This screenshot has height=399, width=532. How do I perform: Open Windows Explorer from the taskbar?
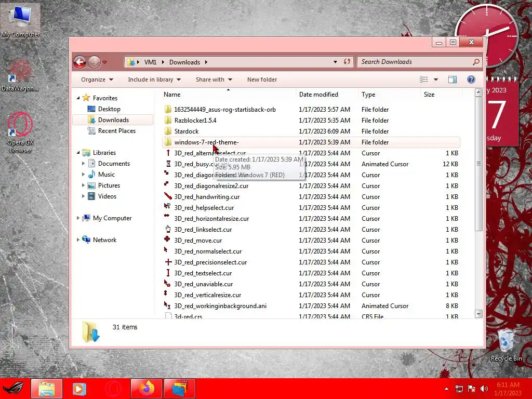click(x=46, y=389)
